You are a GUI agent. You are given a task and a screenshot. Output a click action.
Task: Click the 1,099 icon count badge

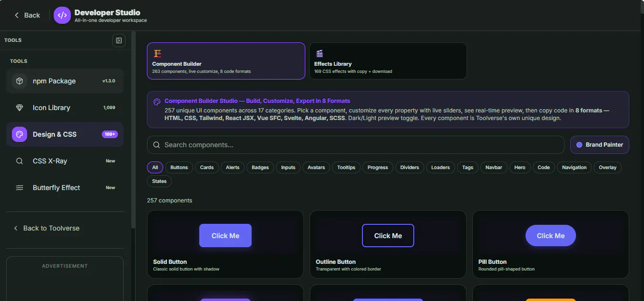[x=109, y=108]
